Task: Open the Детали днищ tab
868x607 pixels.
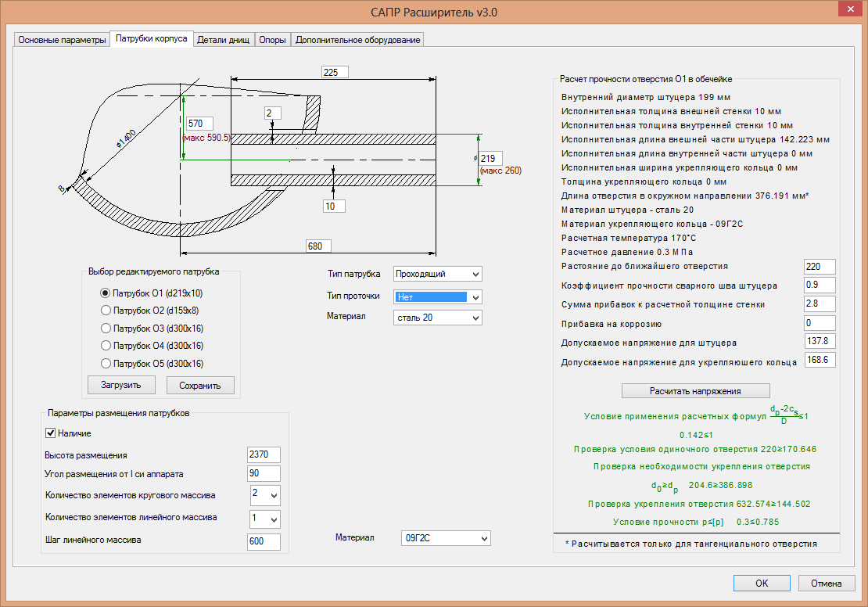Action: pos(224,40)
